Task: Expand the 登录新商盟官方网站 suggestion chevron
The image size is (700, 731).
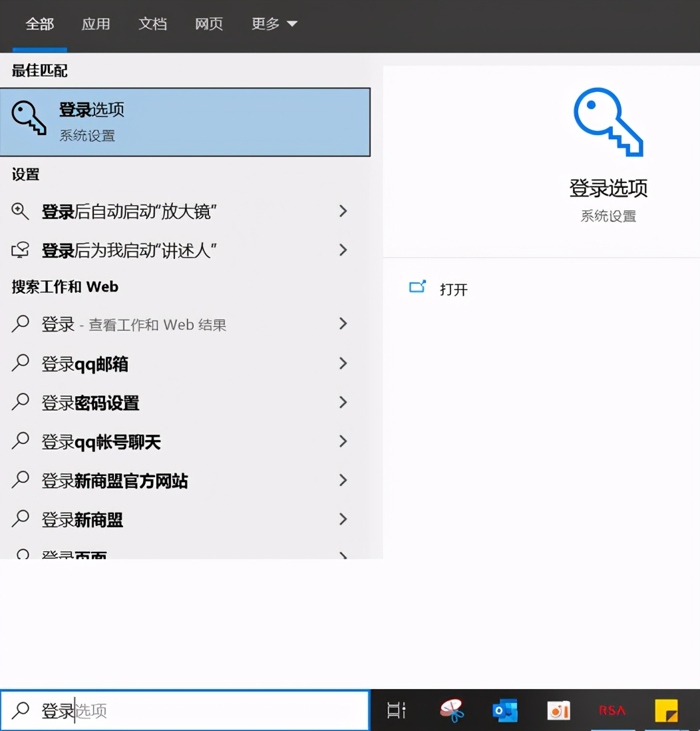Action: [343, 481]
